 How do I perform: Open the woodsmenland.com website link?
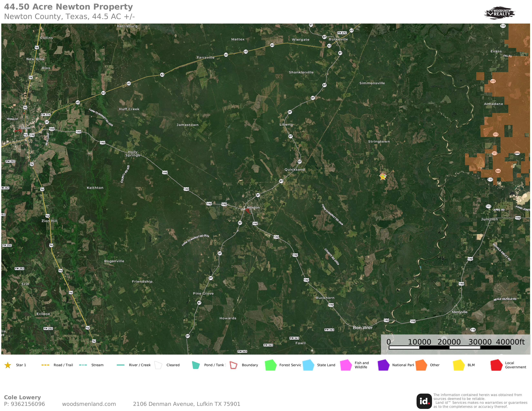[x=89, y=404]
